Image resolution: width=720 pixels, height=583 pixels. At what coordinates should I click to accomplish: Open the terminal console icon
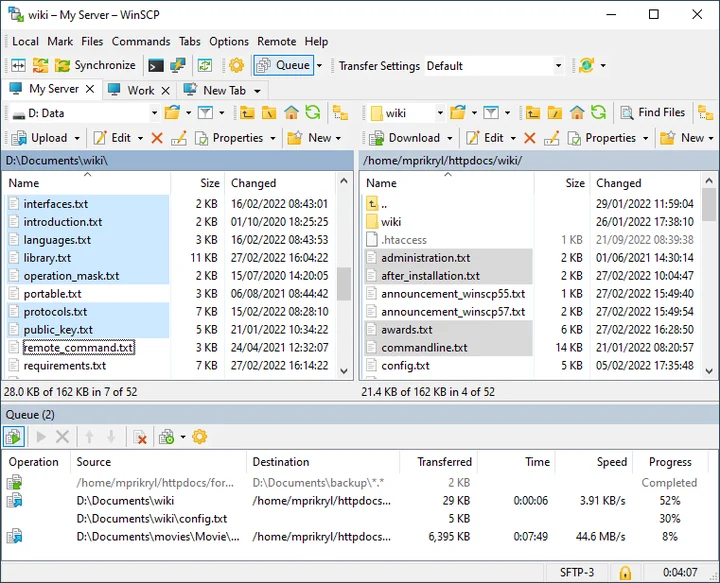tap(156, 66)
